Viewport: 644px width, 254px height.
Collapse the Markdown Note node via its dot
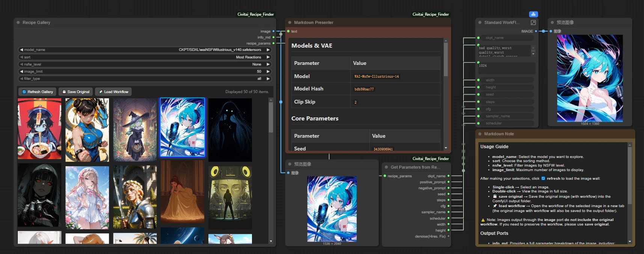pyautogui.click(x=480, y=134)
